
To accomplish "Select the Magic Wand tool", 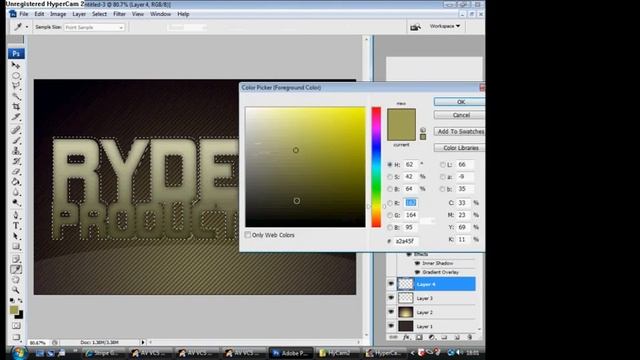I will pos(16,96).
